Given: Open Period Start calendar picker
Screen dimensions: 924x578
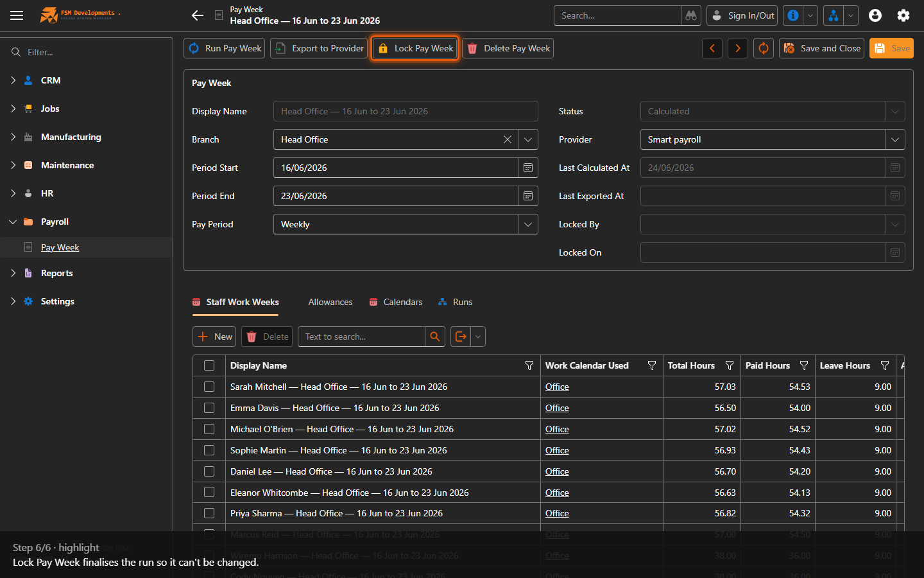Looking at the screenshot, I should pos(528,168).
